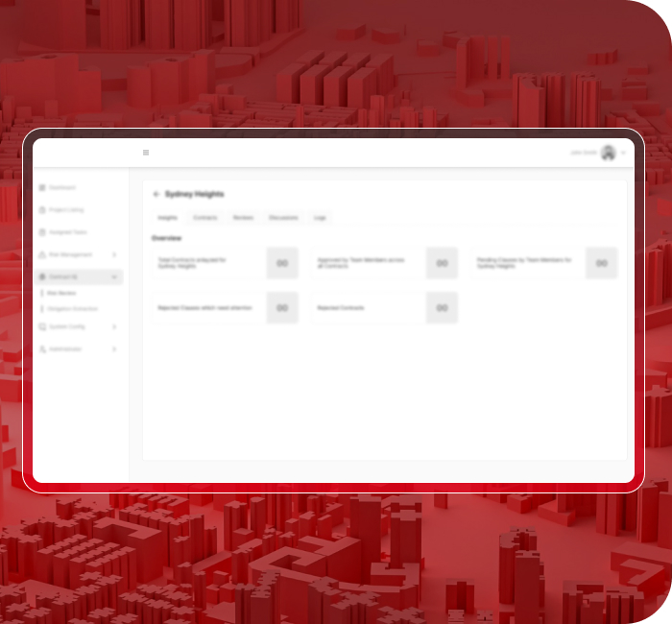
Task: Click the Rejected Contracts card label
Action: (x=341, y=308)
